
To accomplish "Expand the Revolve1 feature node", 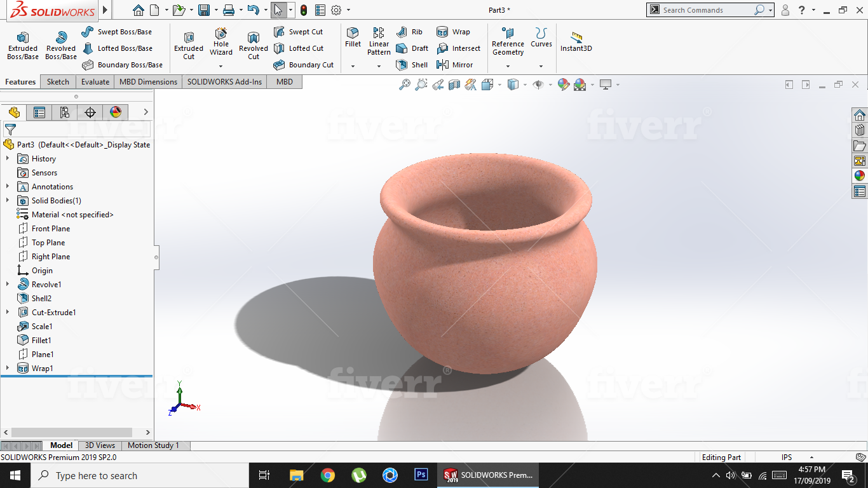I will 8,285.
